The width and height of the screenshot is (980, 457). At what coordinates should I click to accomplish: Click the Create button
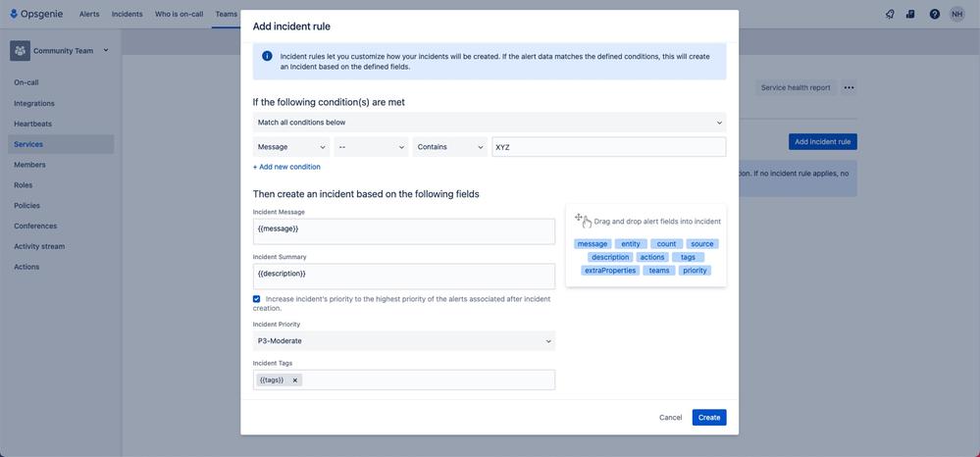click(708, 417)
